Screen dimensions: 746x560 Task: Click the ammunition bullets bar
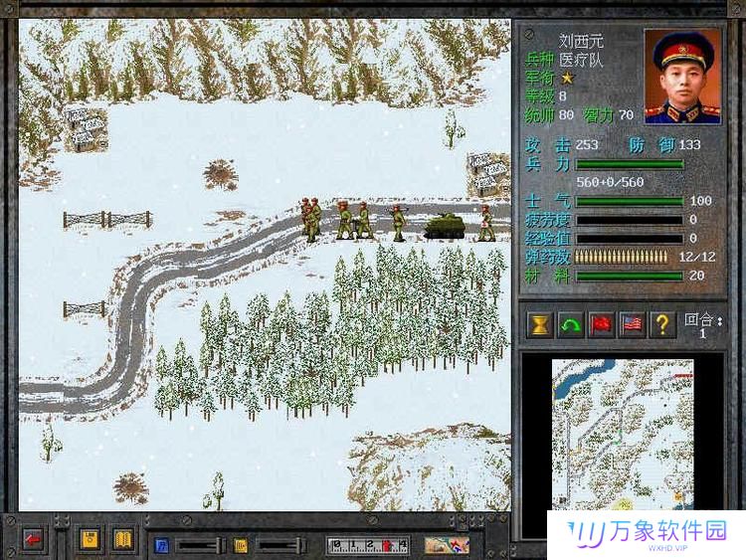[x=622, y=257]
